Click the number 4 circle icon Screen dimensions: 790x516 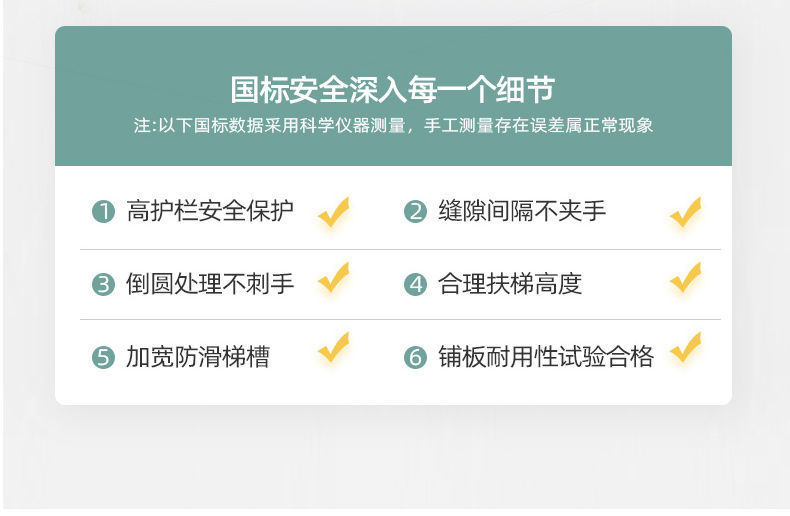(415, 284)
